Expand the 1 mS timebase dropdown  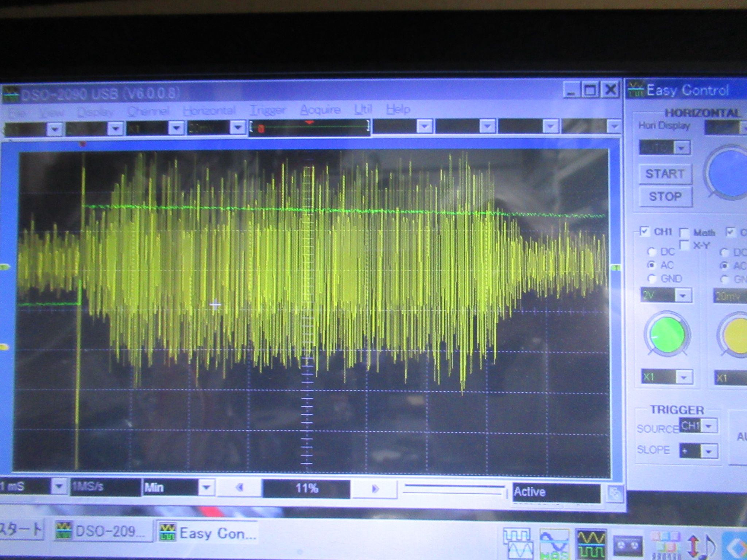[58, 486]
